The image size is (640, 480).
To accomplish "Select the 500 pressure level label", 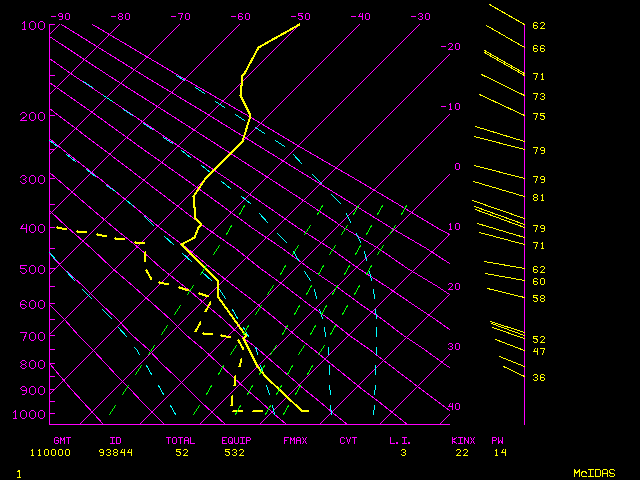I will pos(33,269).
